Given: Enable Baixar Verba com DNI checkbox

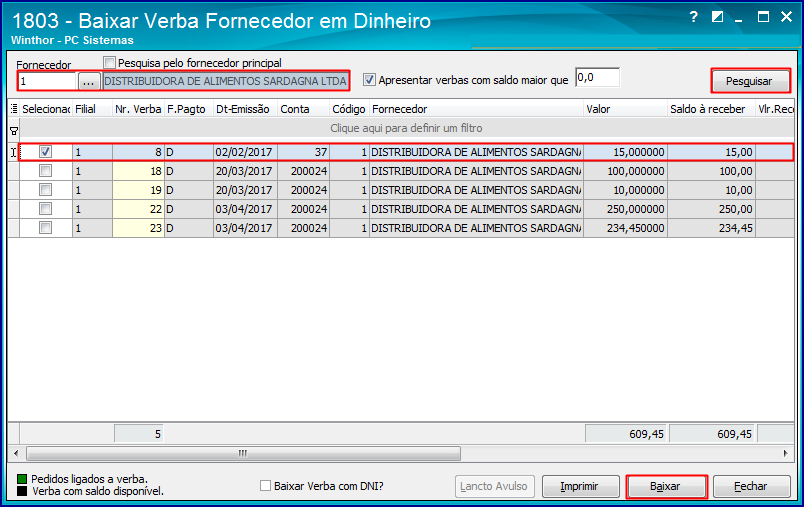Looking at the screenshot, I should [x=265, y=485].
